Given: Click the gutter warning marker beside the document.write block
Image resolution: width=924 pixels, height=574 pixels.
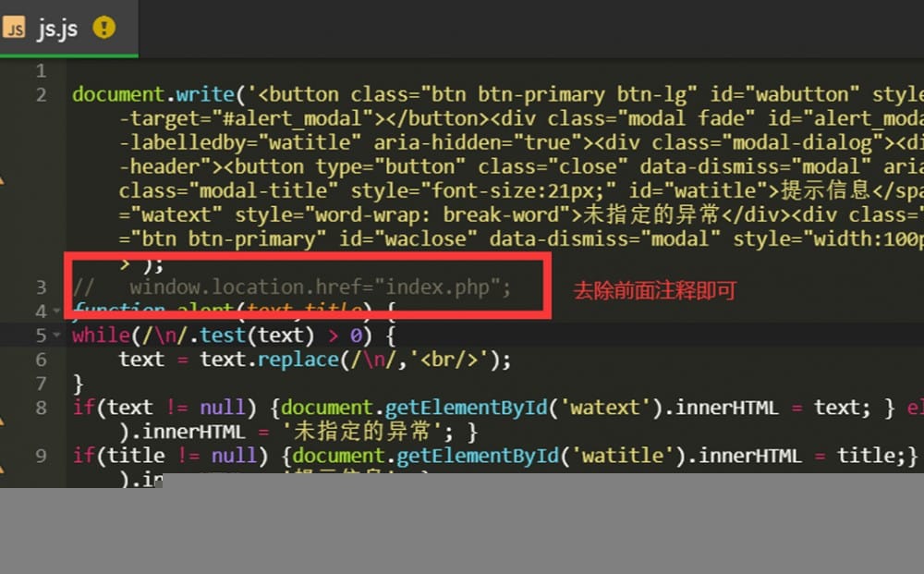Looking at the screenshot, I should (3, 177).
